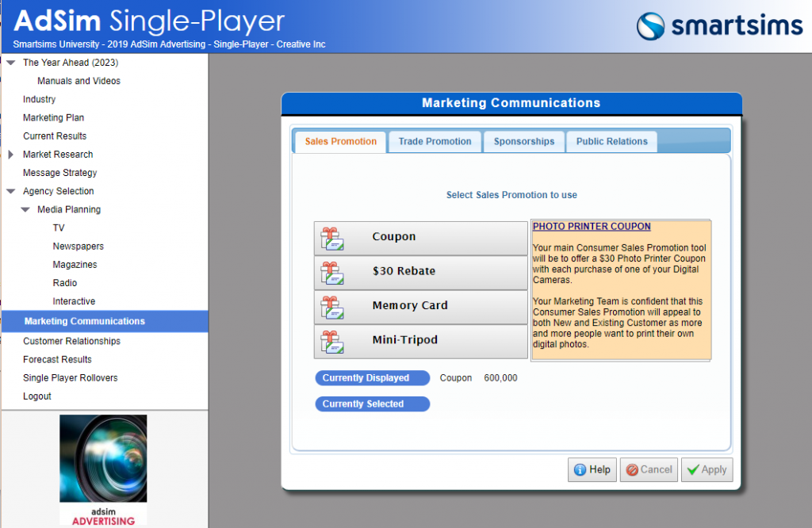
Task: Select the Public Relations tab
Action: coord(611,141)
